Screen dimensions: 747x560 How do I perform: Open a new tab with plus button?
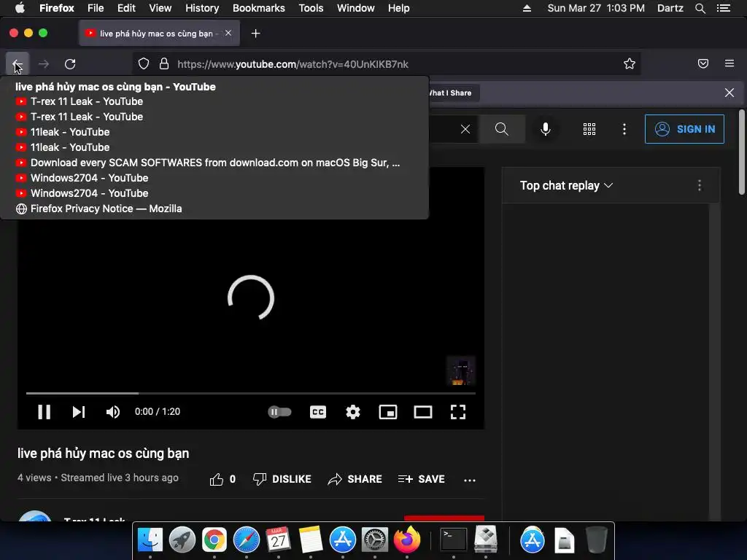(x=256, y=34)
